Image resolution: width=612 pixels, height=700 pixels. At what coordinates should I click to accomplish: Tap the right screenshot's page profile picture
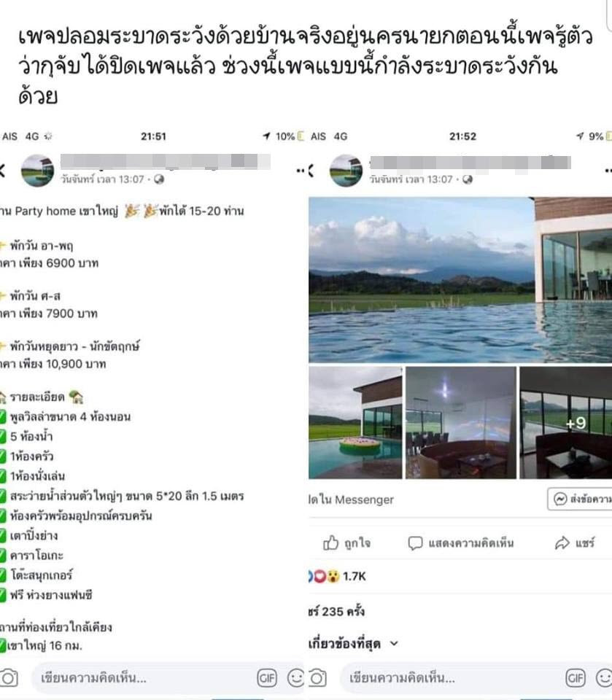[x=346, y=171]
